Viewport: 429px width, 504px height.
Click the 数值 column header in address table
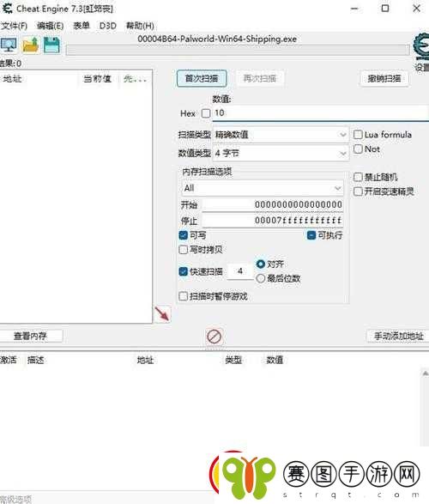click(275, 360)
